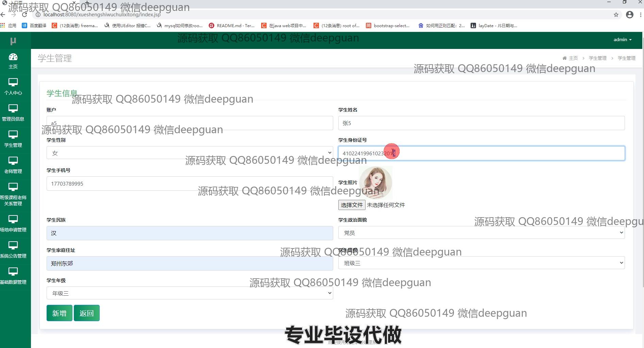Expand the 学生性别 dropdown
This screenshot has height=348, width=644.
(189, 153)
